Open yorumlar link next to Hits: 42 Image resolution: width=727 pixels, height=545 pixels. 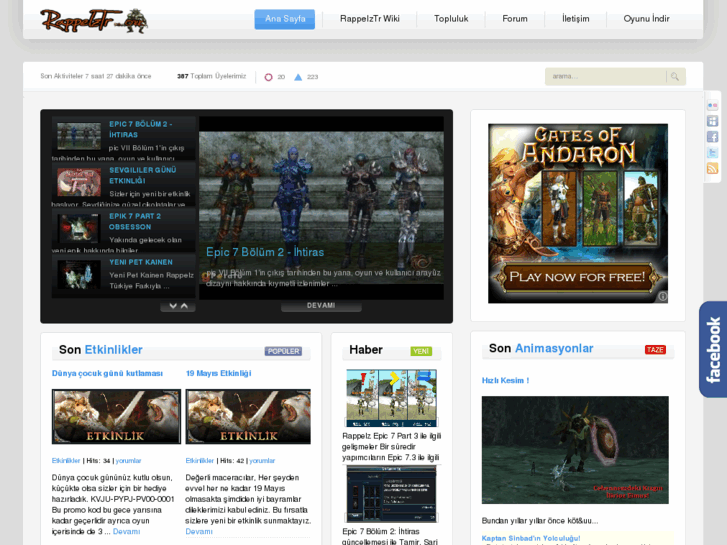pyautogui.click(x=262, y=461)
